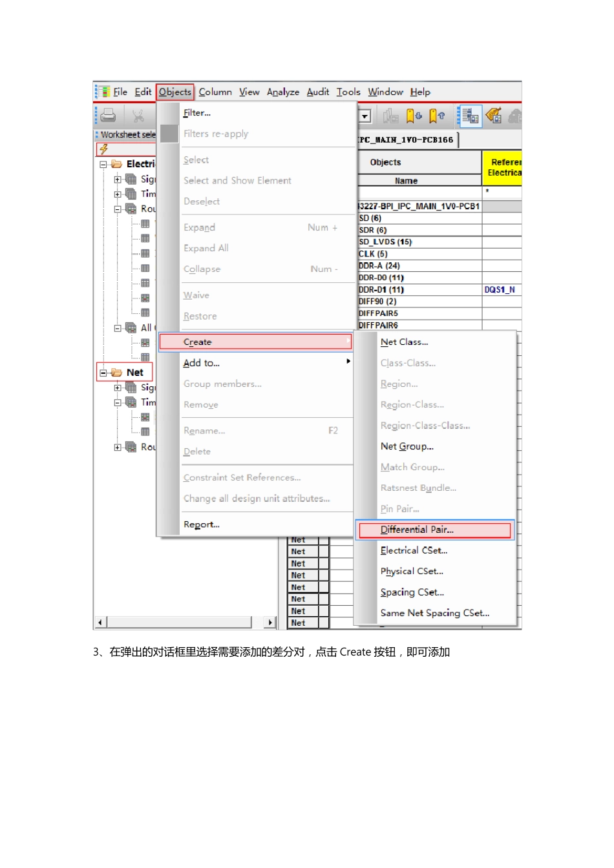Click the yellow bookmark down-arrow toolbar icon
614x868 pixels.
pyautogui.click(x=414, y=116)
